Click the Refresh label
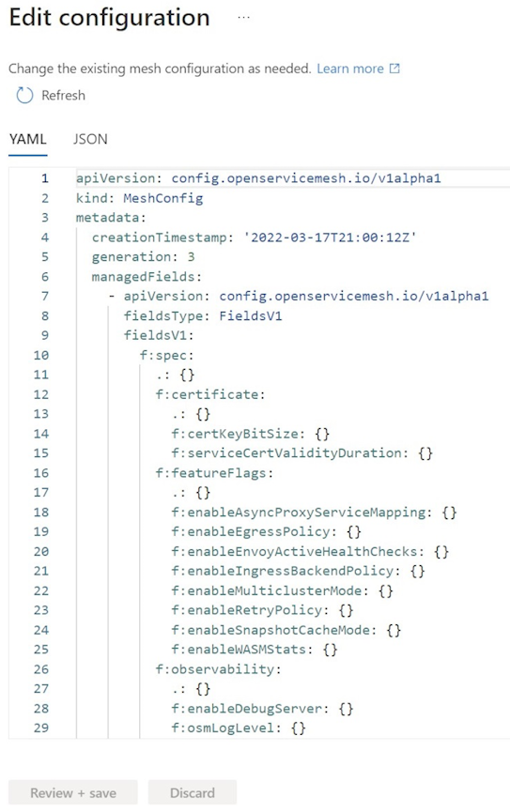The height and width of the screenshot is (812, 510). pyautogui.click(x=63, y=96)
